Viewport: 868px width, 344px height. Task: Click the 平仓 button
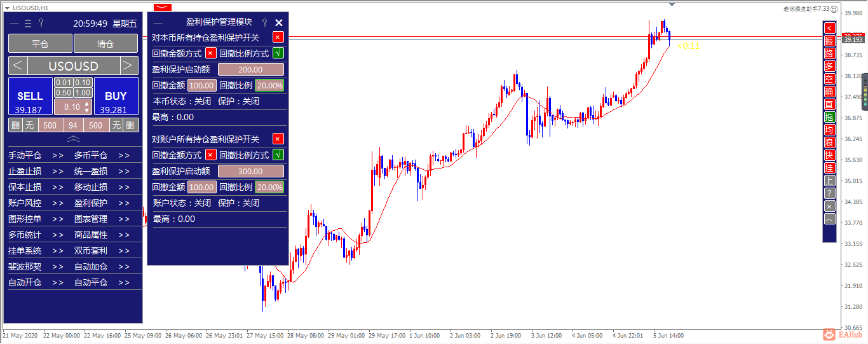click(40, 43)
